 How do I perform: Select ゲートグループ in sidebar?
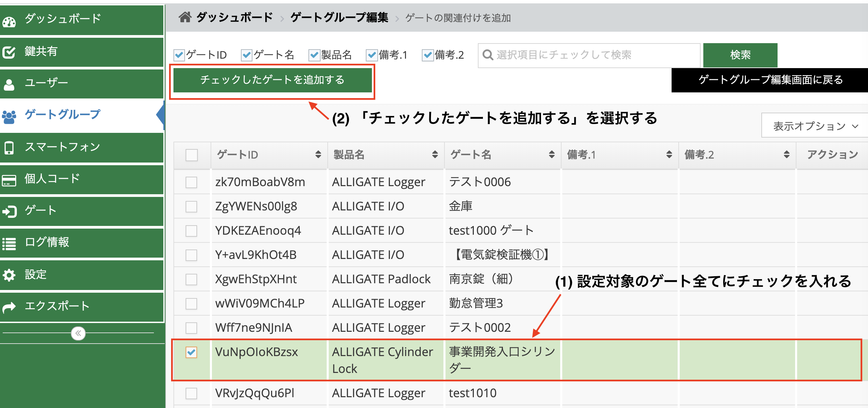(82, 115)
